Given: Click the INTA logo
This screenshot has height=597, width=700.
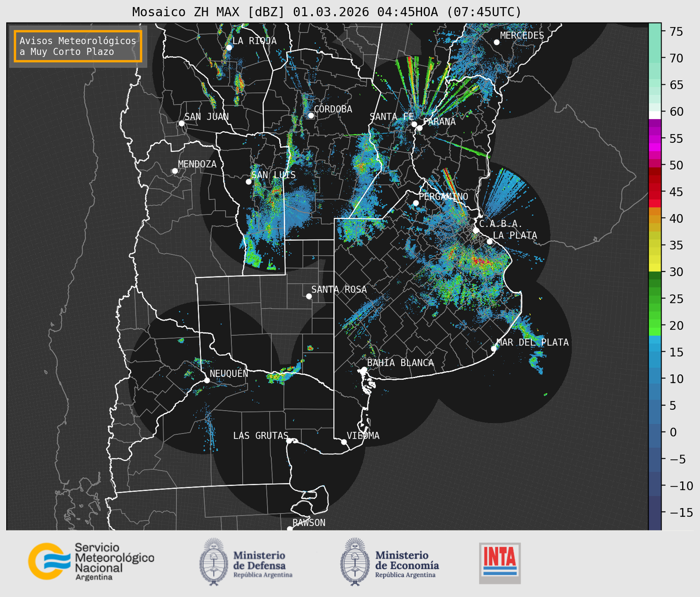Looking at the screenshot, I should click(500, 563).
